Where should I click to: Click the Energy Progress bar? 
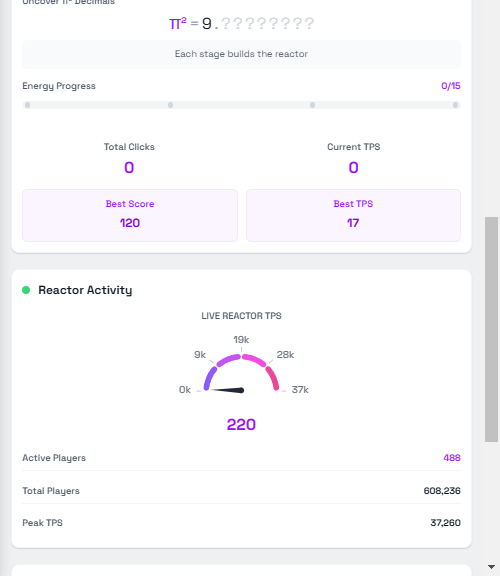(x=241, y=105)
